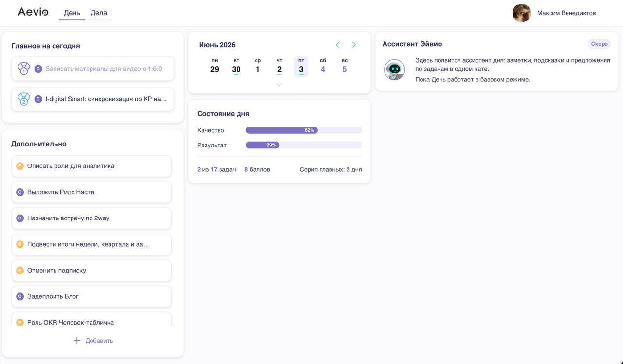
Task: Go to next week with right arrow
Action: 354,45
